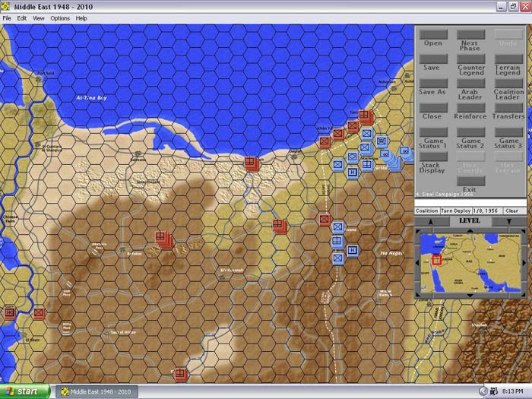Click the Sadr el Hiltan town label
The image size is (532, 399).
point(123,332)
